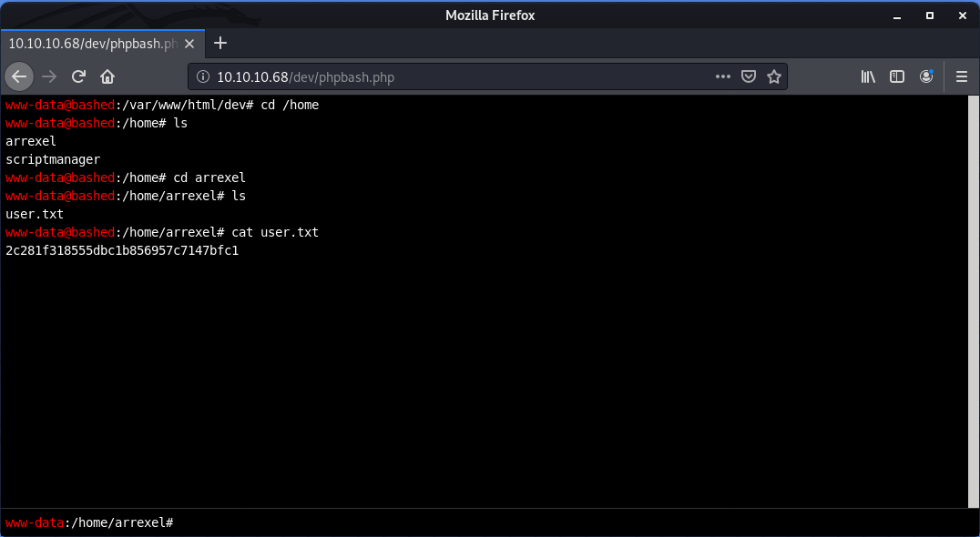Image resolution: width=980 pixels, height=537 pixels.
Task: Bookmark this page via the star
Action: 775,76
